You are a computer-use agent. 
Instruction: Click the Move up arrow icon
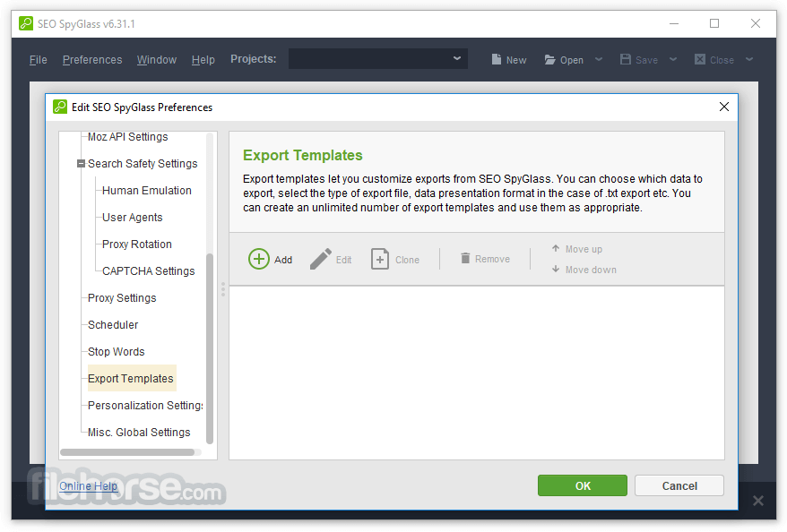pyautogui.click(x=556, y=248)
